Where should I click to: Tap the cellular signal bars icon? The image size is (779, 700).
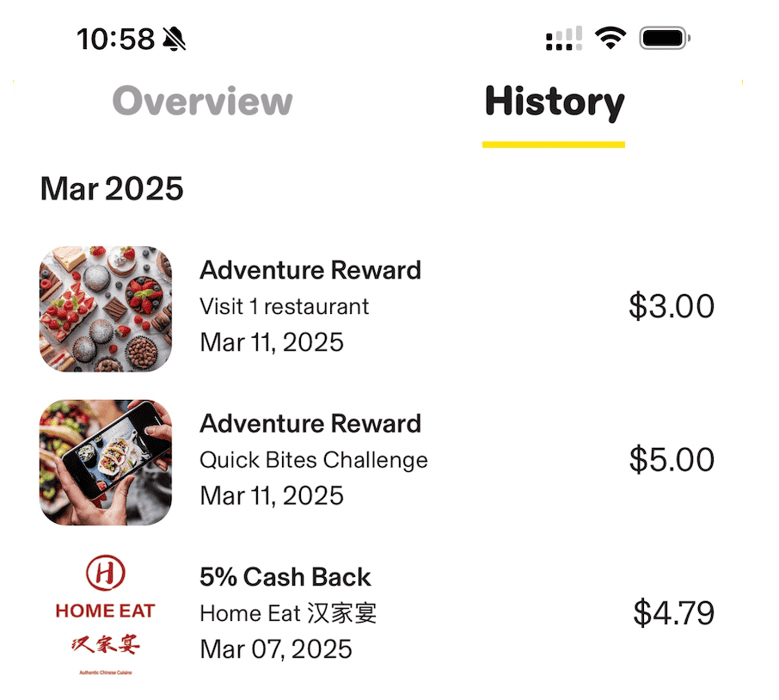(563, 39)
